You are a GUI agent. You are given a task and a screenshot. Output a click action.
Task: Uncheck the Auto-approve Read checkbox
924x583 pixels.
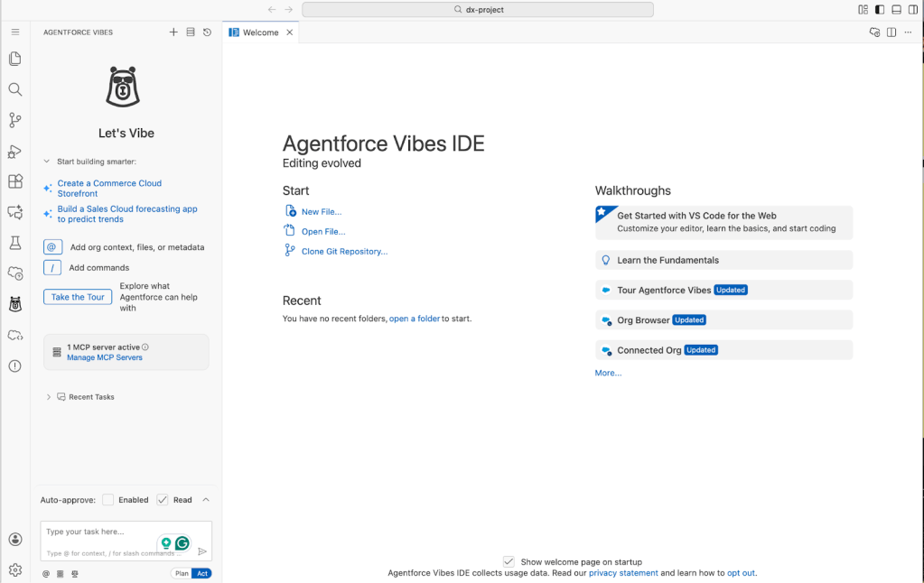163,500
